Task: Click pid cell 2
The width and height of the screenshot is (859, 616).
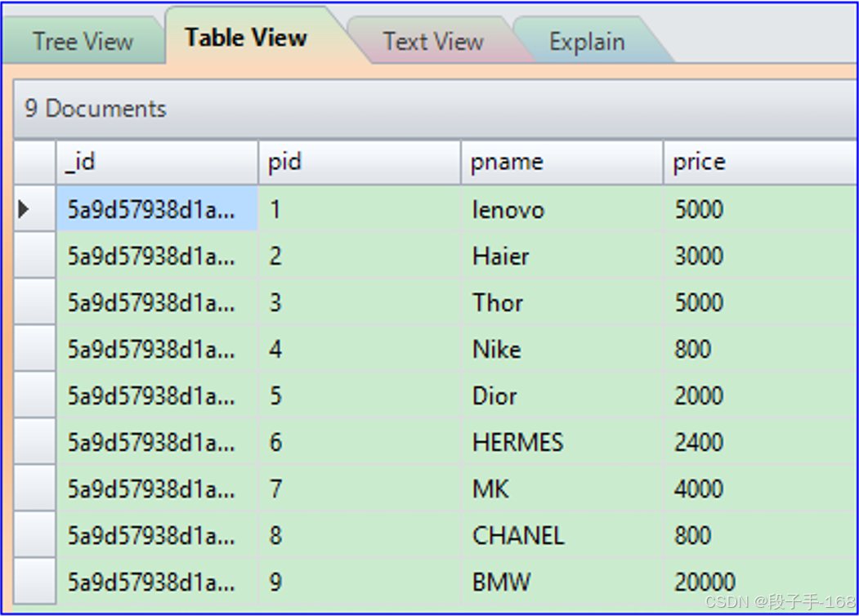Action: coord(360,255)
